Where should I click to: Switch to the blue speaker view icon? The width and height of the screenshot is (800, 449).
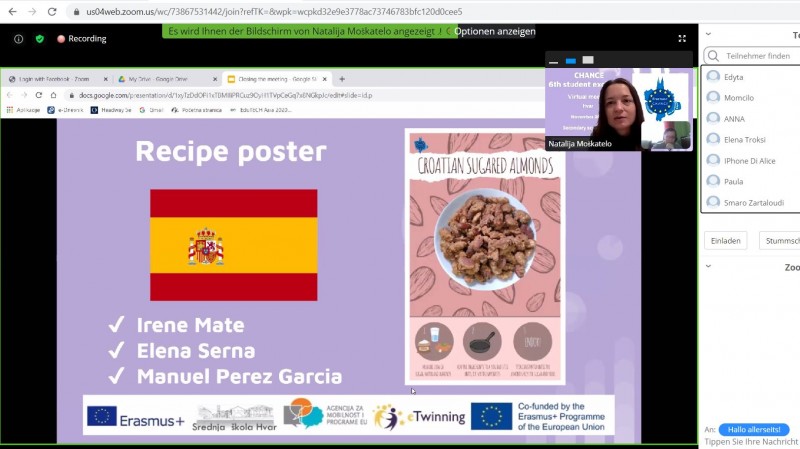[570, 61]
